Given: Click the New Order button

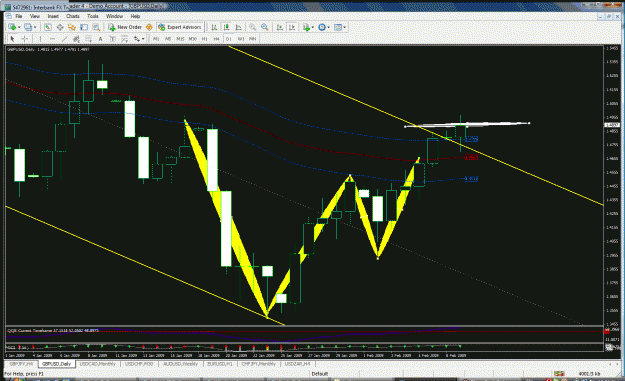Looking at the screenshot, I should [x=125, y=27].
